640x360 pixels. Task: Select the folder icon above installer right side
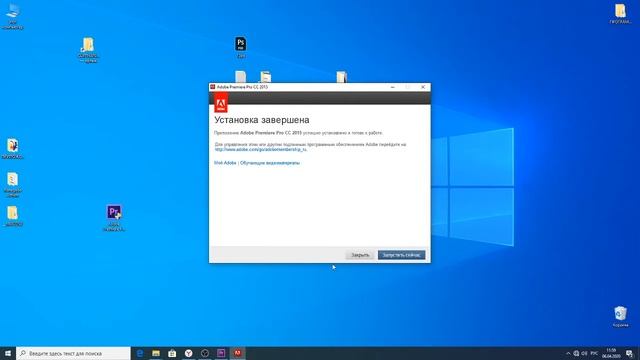(342, 77)
